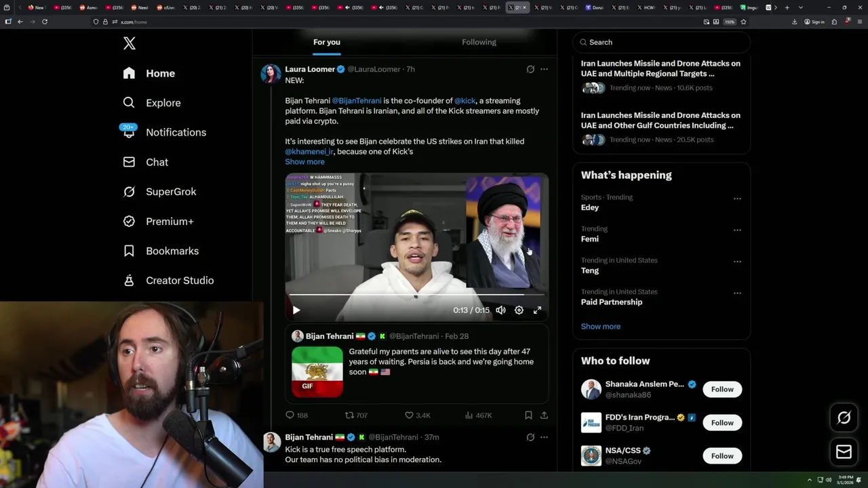Screen dimensions: 868x488
Task: Open Iran attacks news with 20.5K posts
Action: (x=661, y=129)
